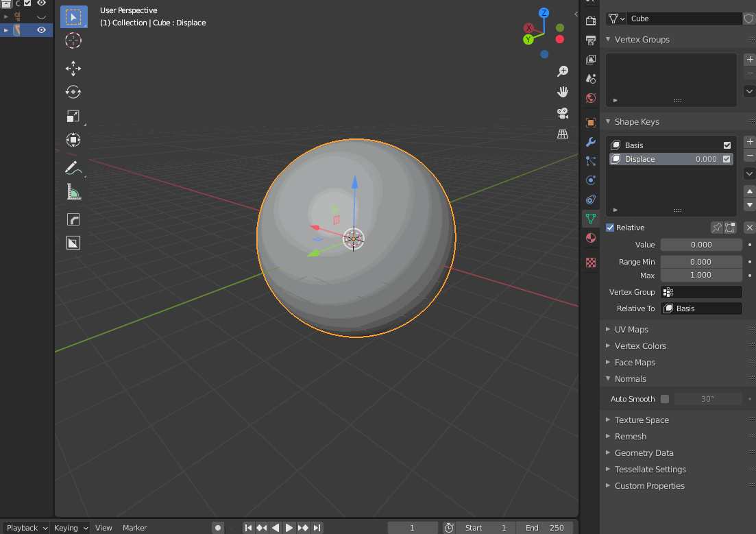Open the Object Data mesh tab

pyautogui.click(x=591, y=219)
